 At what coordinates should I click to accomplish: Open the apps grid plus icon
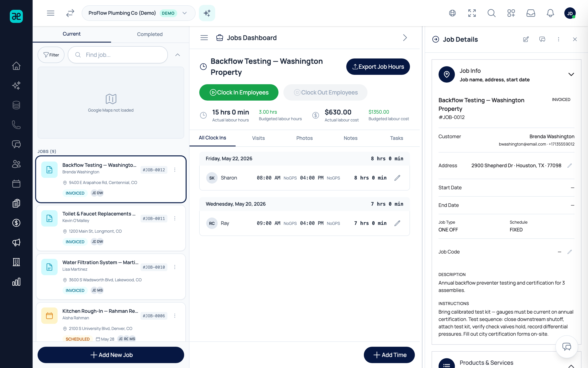point(511,13)
